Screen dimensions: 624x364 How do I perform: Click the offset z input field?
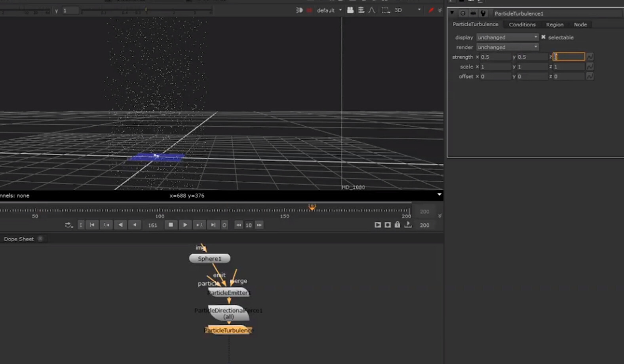coord(569,76)
